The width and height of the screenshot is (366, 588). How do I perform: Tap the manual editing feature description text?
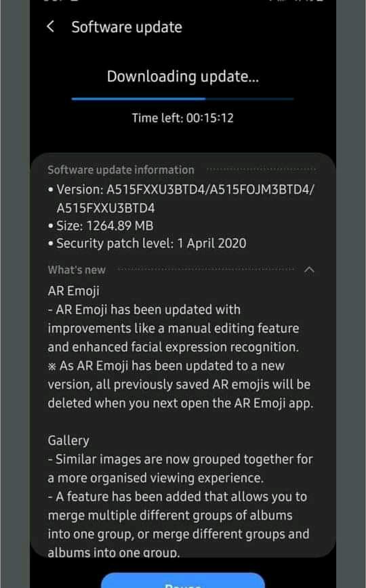point(174,328)
